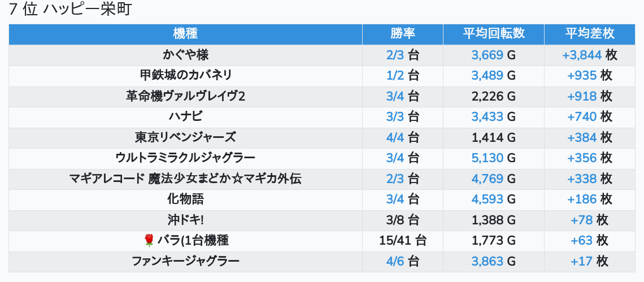Click the 機種 column header
Viewport: 644px width, 282px height.
point(185,34)
